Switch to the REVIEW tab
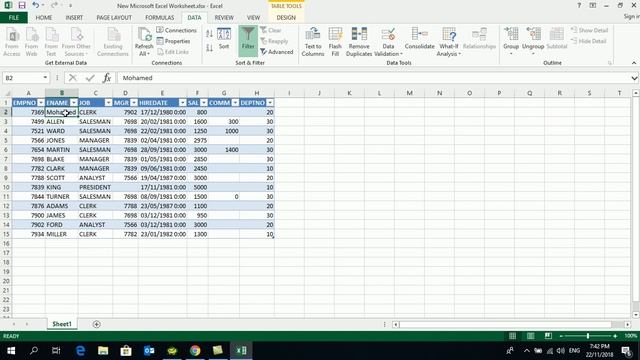Screen dimensions: 640x360 tap(224, 18)
